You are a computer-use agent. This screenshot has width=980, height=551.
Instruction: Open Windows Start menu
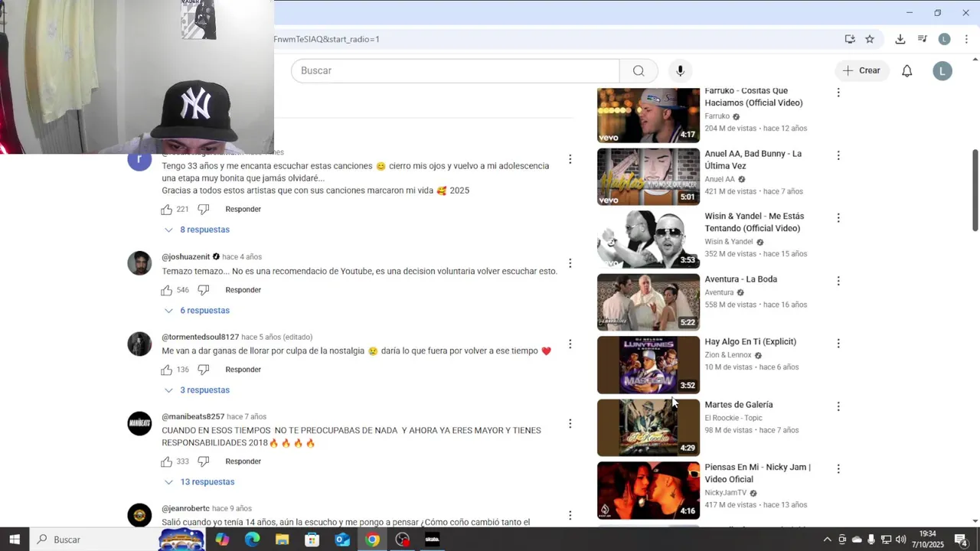tap(15, 540)
